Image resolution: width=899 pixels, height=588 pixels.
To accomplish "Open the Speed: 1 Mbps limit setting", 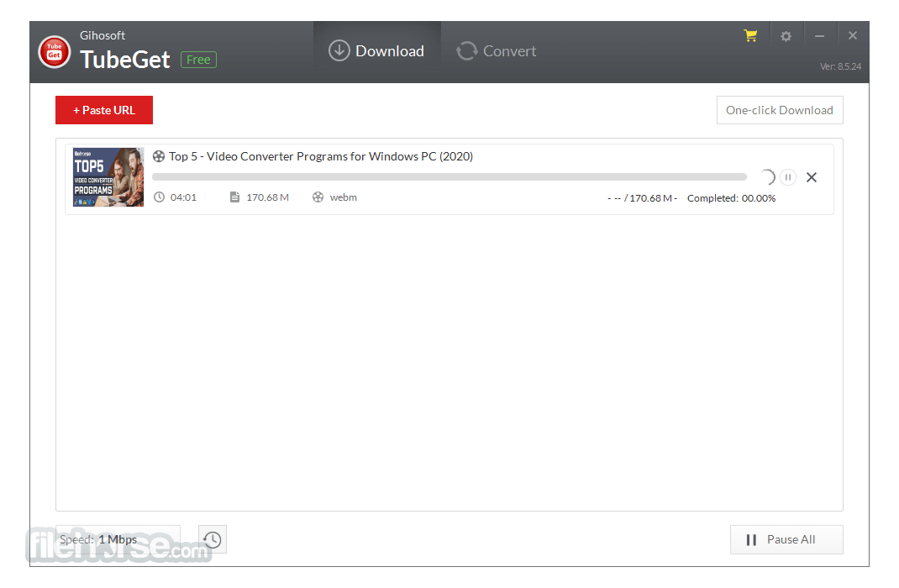I will click(x=118, y=539).
